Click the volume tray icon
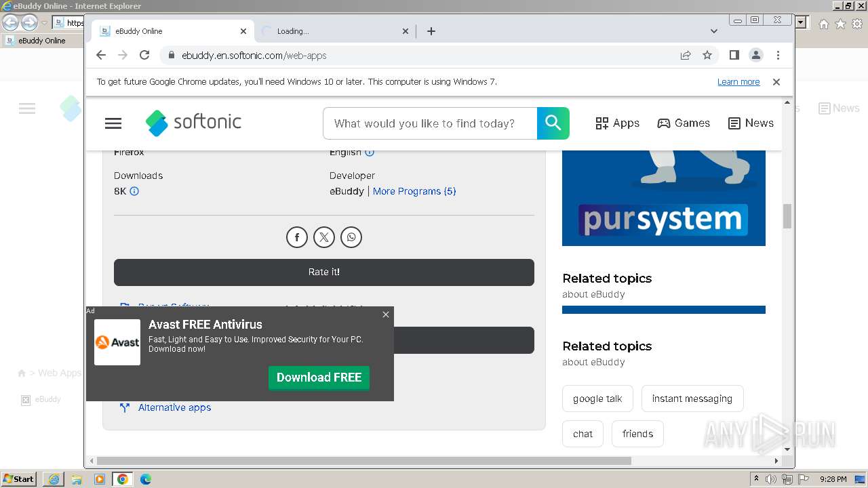Image resolution: width=868 pixels, height=488 pixels. click(x=771, y=479)
